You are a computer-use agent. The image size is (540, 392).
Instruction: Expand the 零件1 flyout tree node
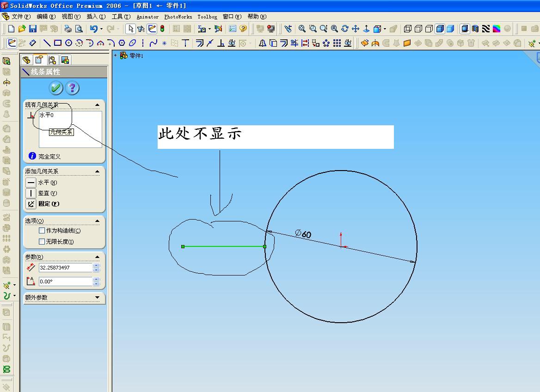pos(116,55)
